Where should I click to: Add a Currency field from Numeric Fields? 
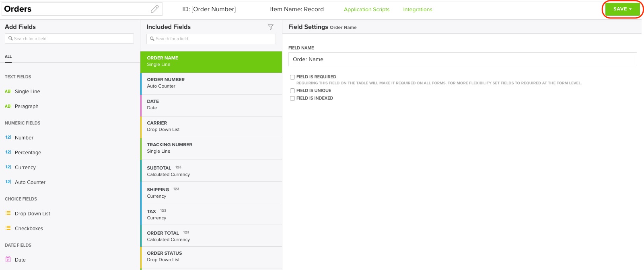[25, 167]
